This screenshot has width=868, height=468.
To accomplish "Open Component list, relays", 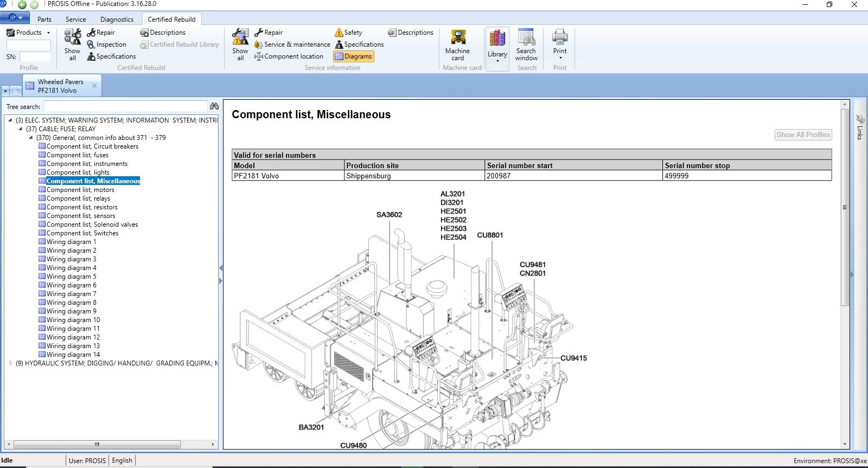I will 79,198.
